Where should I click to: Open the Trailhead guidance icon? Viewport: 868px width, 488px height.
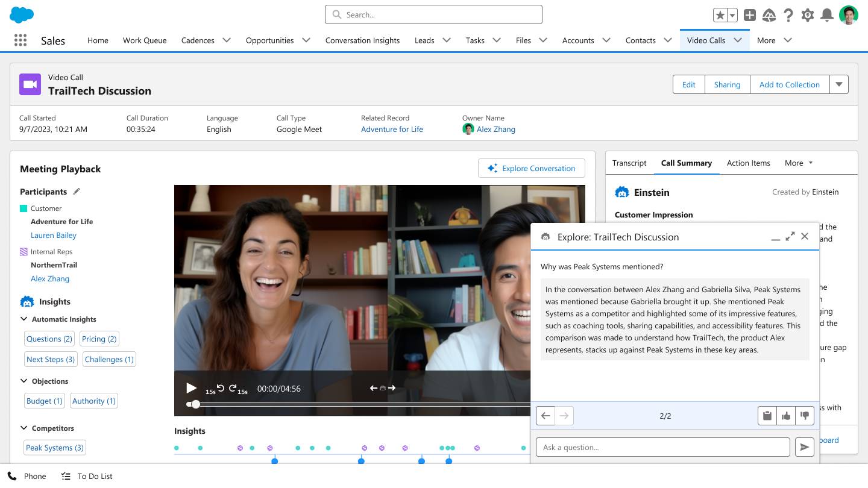[x=769, y=16]
